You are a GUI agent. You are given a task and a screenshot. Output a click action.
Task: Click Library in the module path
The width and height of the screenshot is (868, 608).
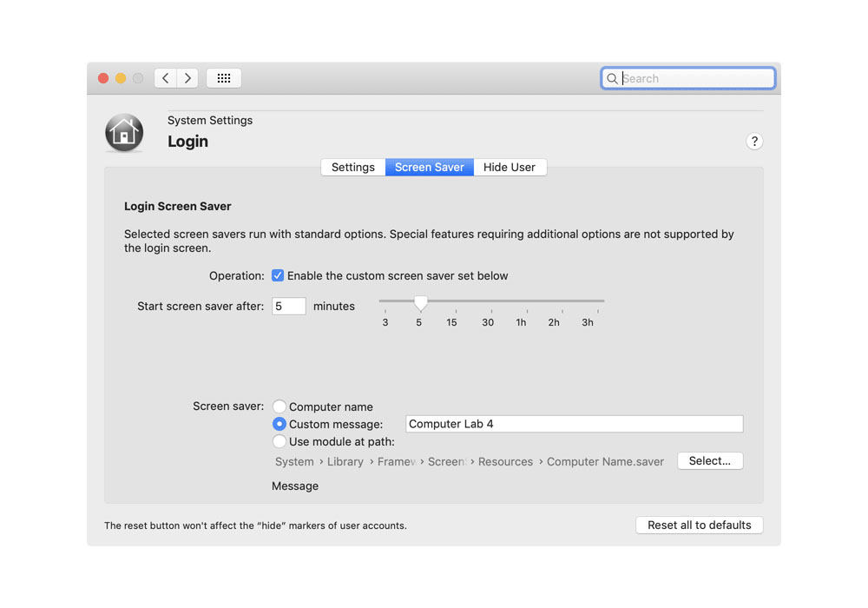click(345, 462)
